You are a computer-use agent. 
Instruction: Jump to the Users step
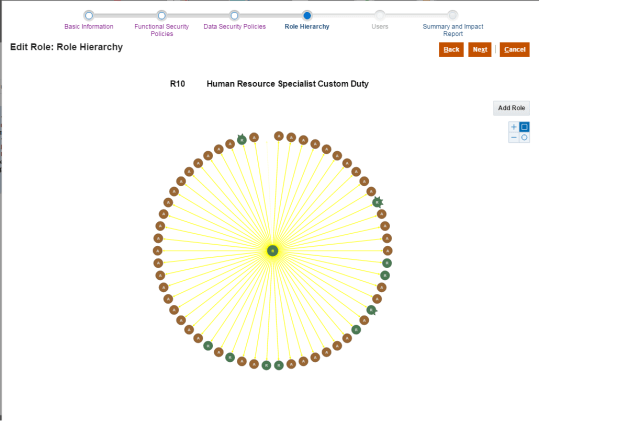[x=380, y=15]
